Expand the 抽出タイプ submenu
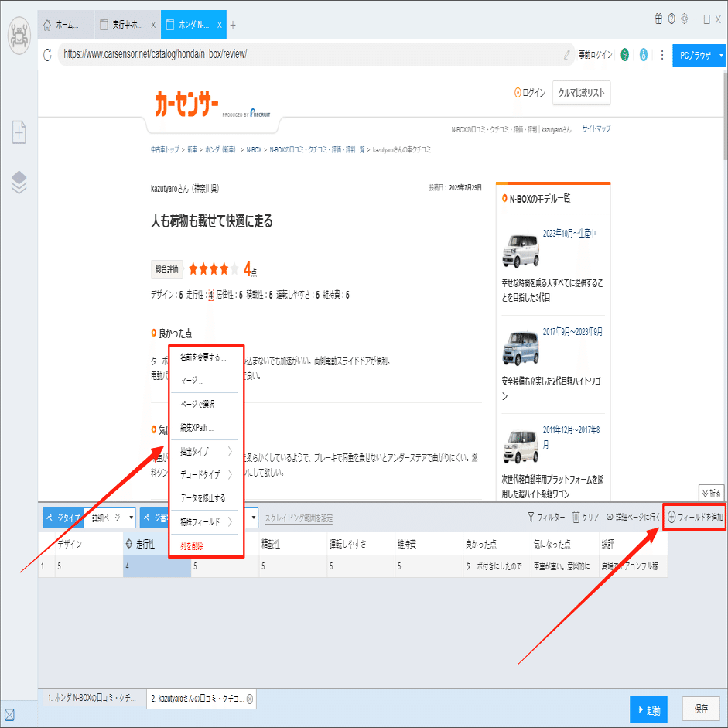The width and height of the screenshot is (728, 728). [205, 451]
